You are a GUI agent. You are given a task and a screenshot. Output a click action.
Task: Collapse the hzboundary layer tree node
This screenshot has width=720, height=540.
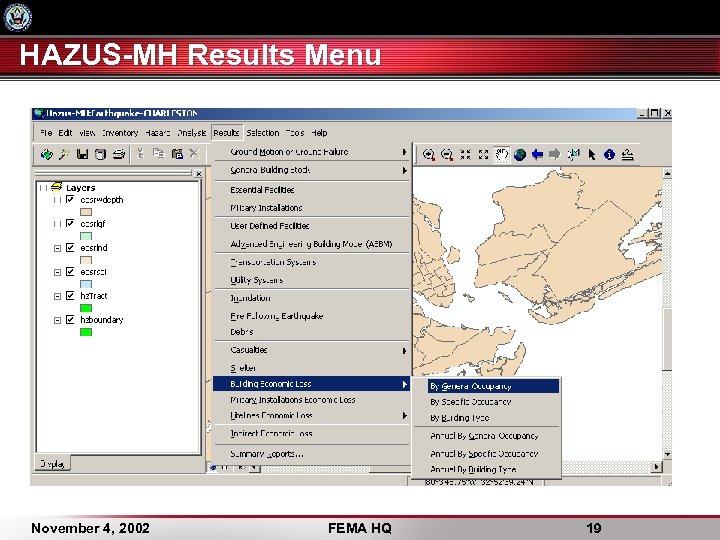pyautogui.click(x=57, y=320)
